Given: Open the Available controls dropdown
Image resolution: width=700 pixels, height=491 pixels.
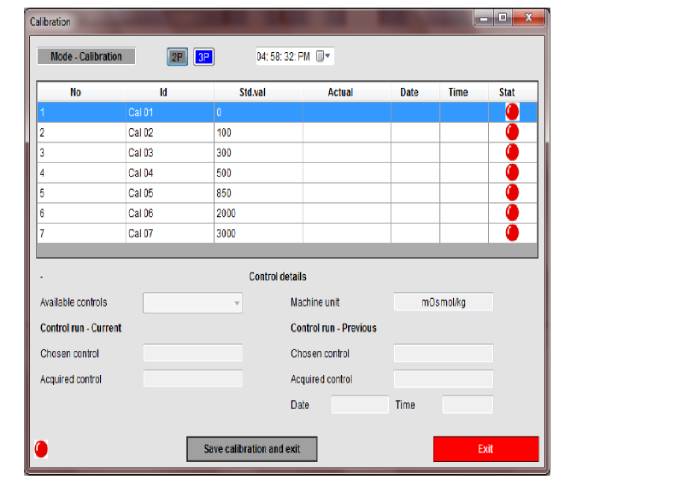Looking at the screenshot, I should pos(192,303).
